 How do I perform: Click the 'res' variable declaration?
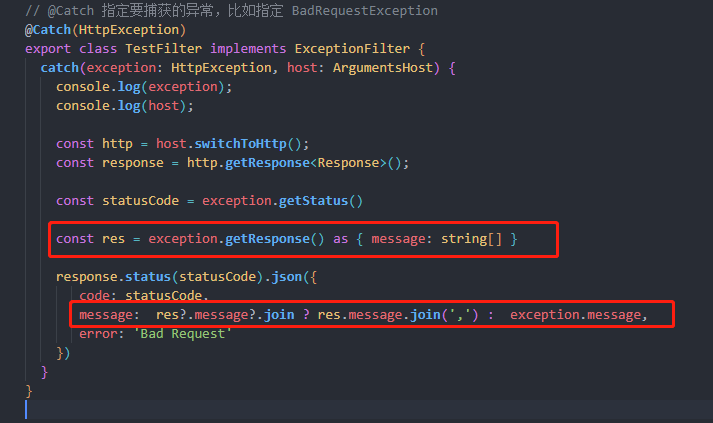[113, 239]
